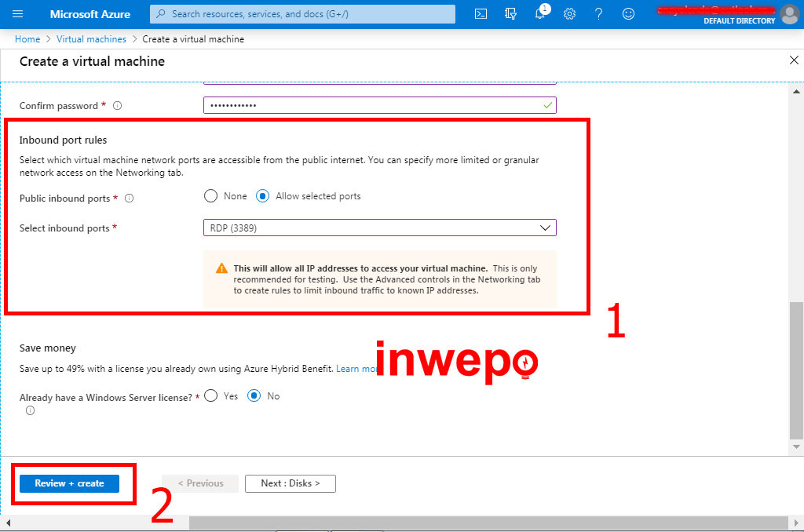Click the vertical scrollbar down arrow
804x532 pixels.
click(796, 446)
